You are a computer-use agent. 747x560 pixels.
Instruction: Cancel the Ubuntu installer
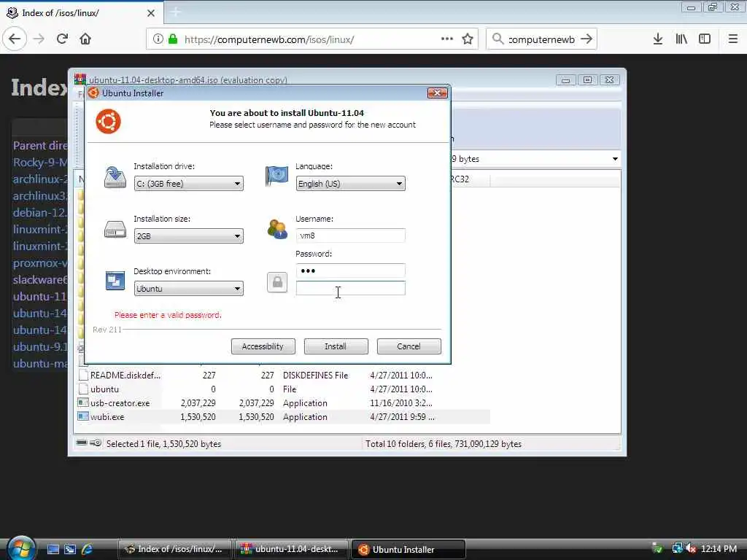pos(409,346)
